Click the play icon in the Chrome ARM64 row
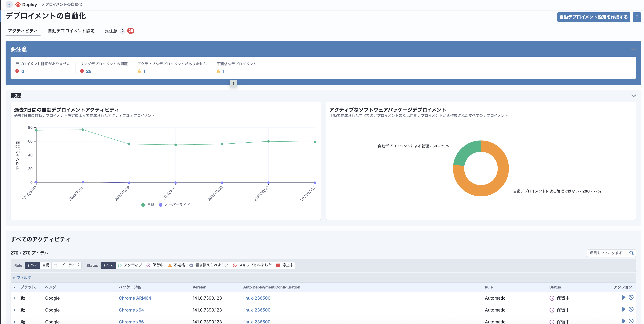The width and height of the screenshot is (644, 324). pos(623,297)
